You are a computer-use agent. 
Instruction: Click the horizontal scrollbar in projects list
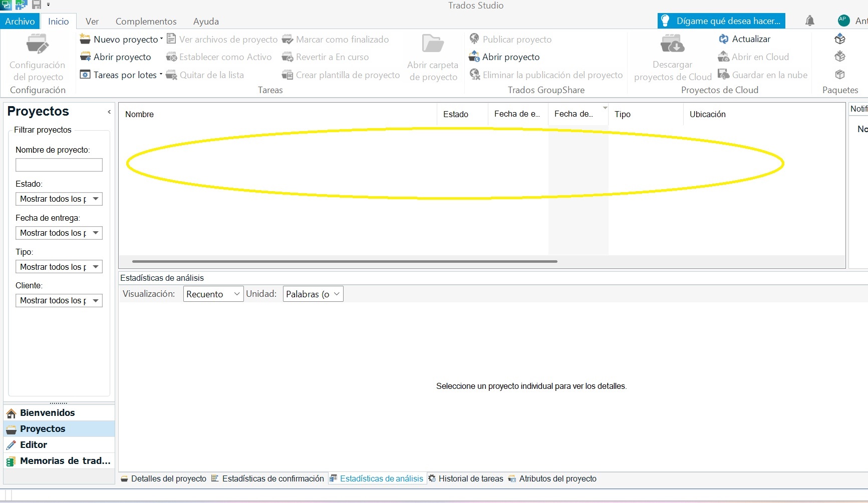(345, 261)
